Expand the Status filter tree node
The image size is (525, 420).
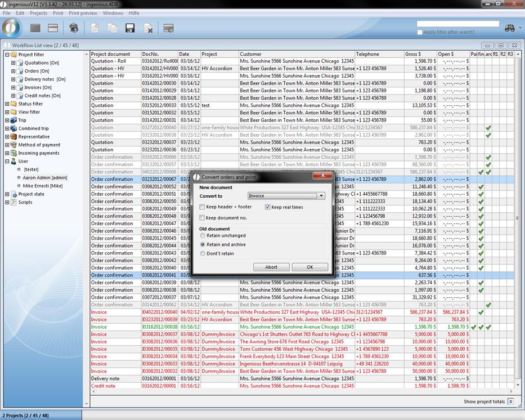pyautogui.click(x=7, y=104)
